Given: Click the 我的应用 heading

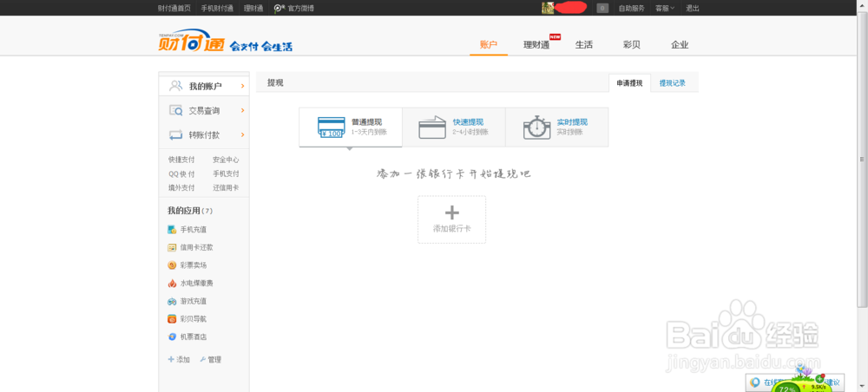Looking at the screenshot, I should click(x=184, y=211).
